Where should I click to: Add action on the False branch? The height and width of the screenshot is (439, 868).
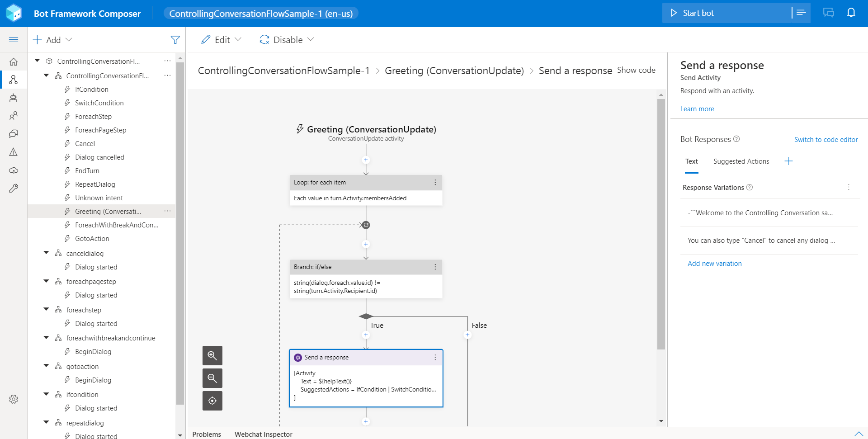467,335
